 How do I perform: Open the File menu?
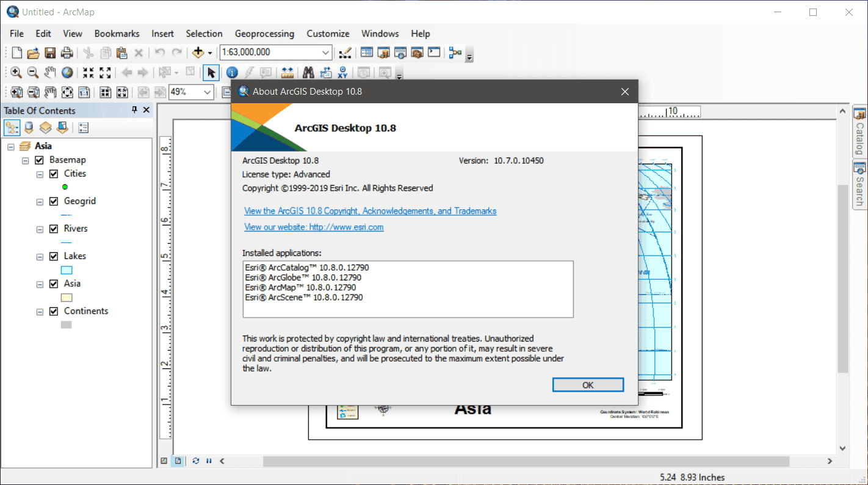(17, 34)
